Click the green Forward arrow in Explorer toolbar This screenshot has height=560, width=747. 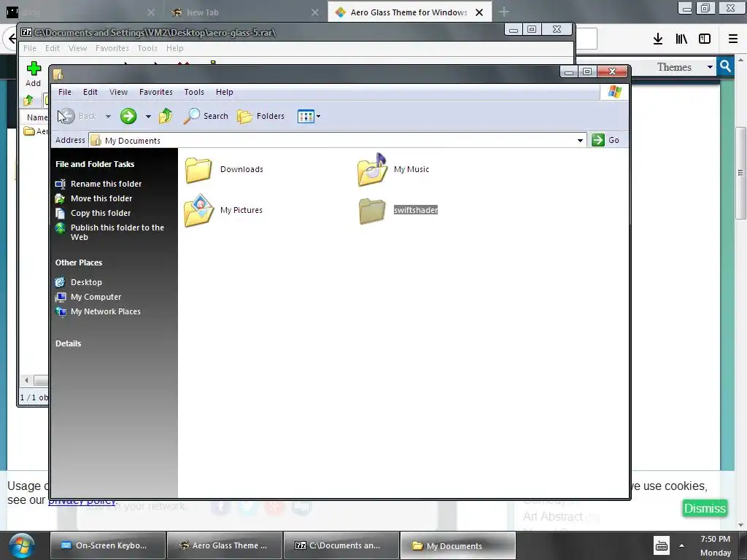pos(128,116)
